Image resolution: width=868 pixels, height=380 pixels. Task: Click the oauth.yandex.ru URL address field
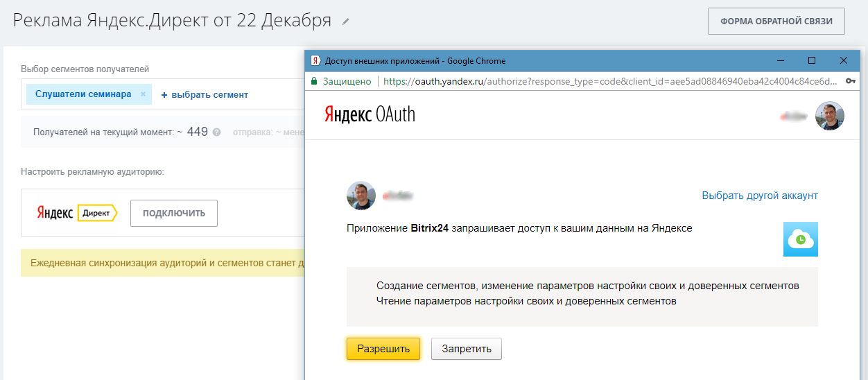(x=610, y=81)
